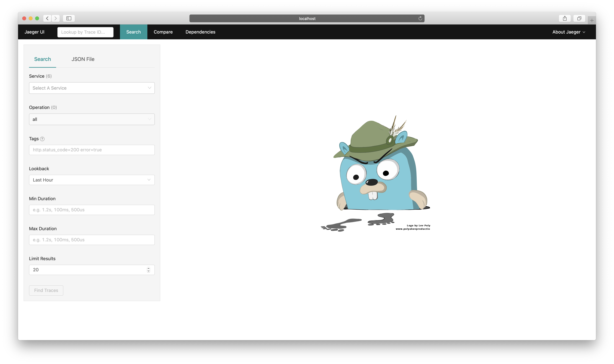Open the Compare page
The height and width of the screenshot is (364, 614).
click(x=163, y=32)
